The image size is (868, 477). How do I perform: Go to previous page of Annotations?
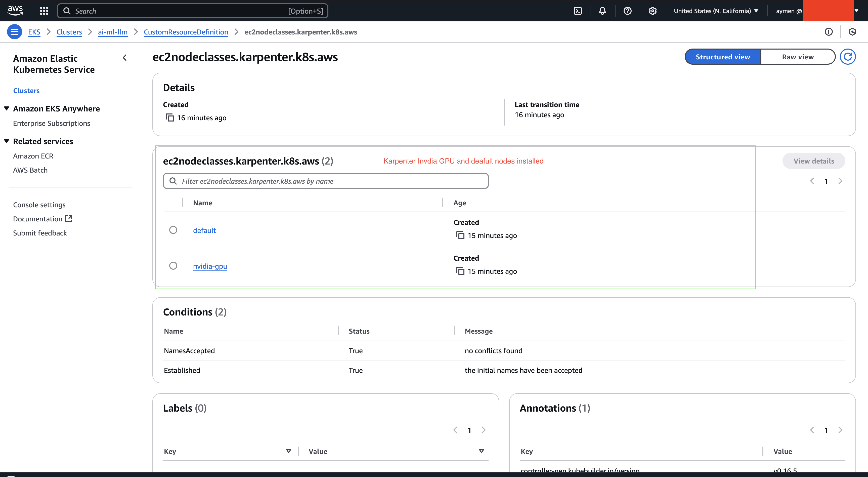812,430
